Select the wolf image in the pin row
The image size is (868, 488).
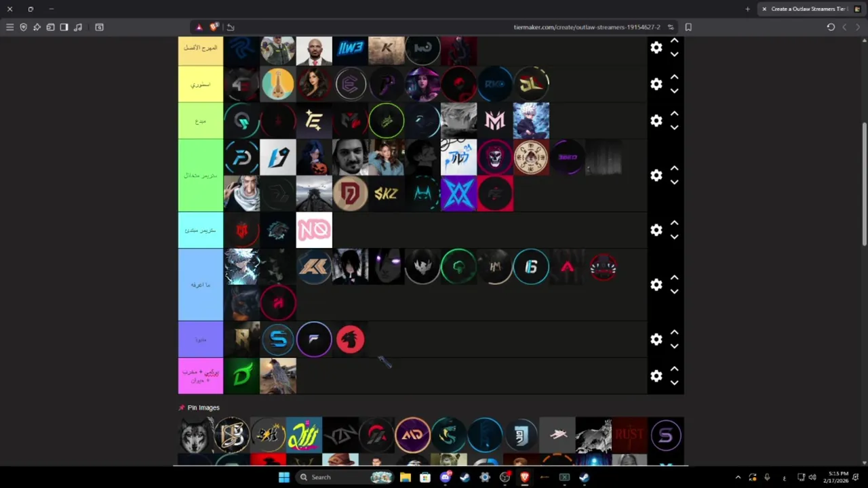[196, 435]
